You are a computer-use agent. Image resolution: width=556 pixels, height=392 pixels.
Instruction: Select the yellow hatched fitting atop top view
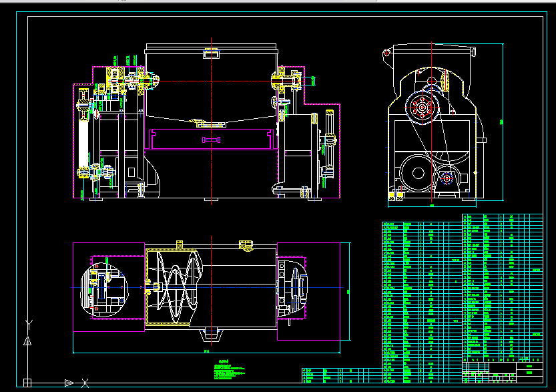point(246,246)
